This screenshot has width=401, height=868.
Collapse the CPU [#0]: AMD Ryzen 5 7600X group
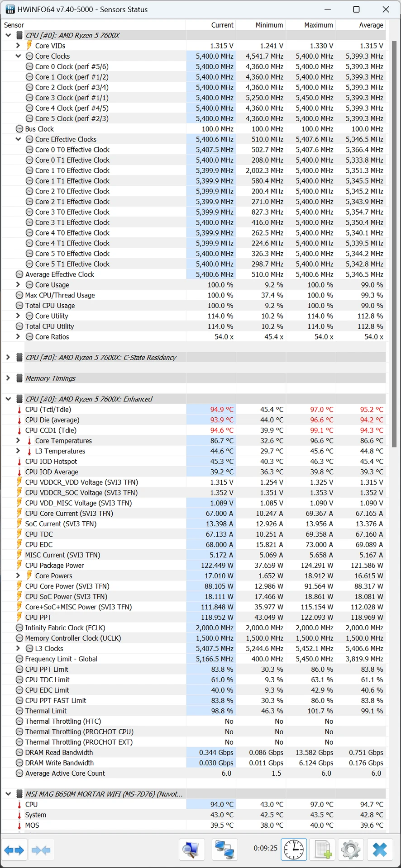(x=8, y=35)
